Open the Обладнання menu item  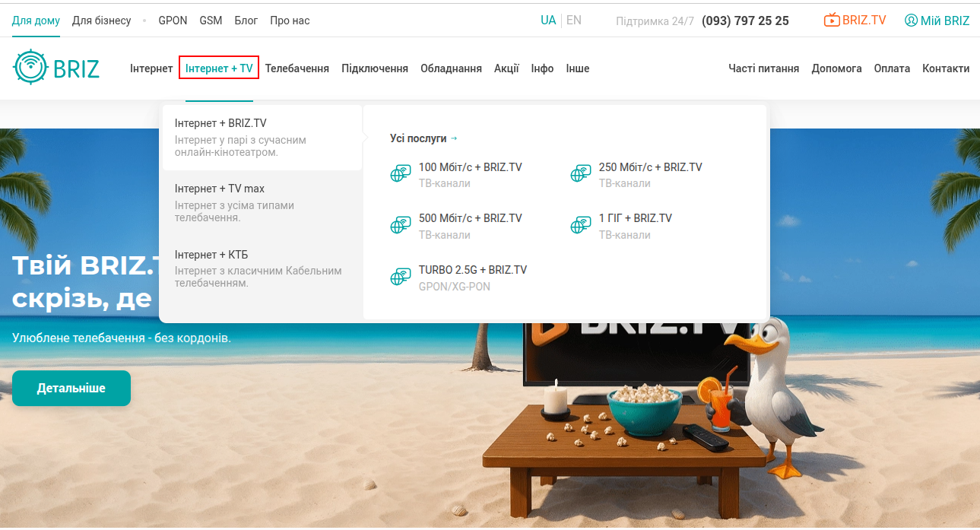tap(451, 68)
